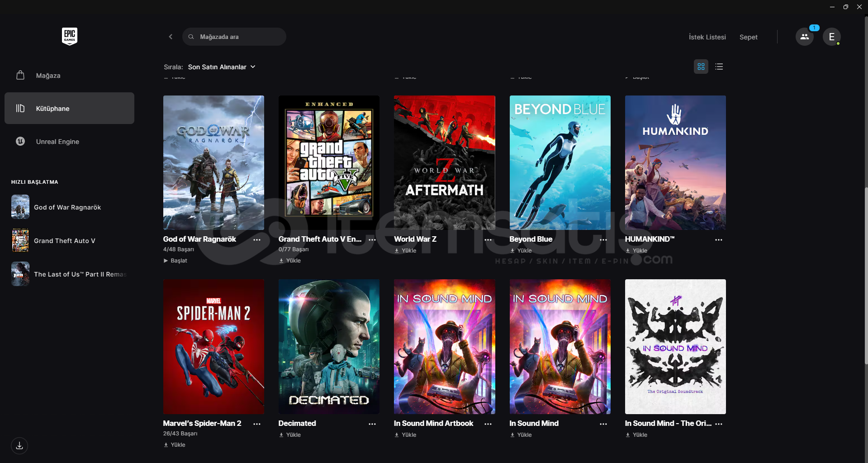This screenshot has width=868, height=463.
Task: Click the Mağazada ara search field
Action: pos(234,37)
